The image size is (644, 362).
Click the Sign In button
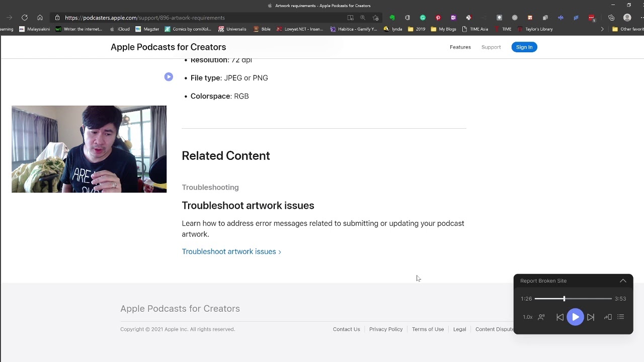point(524,47)
